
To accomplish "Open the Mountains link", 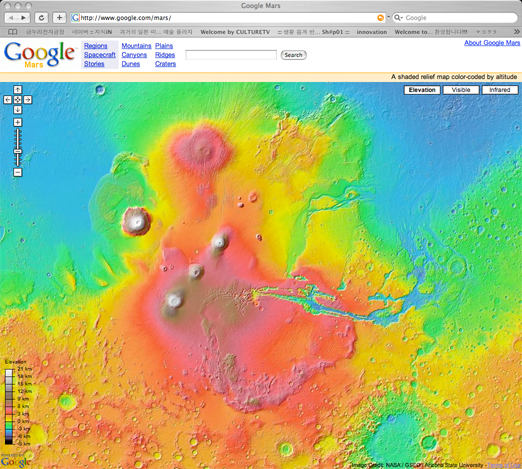I will [136, 46].
